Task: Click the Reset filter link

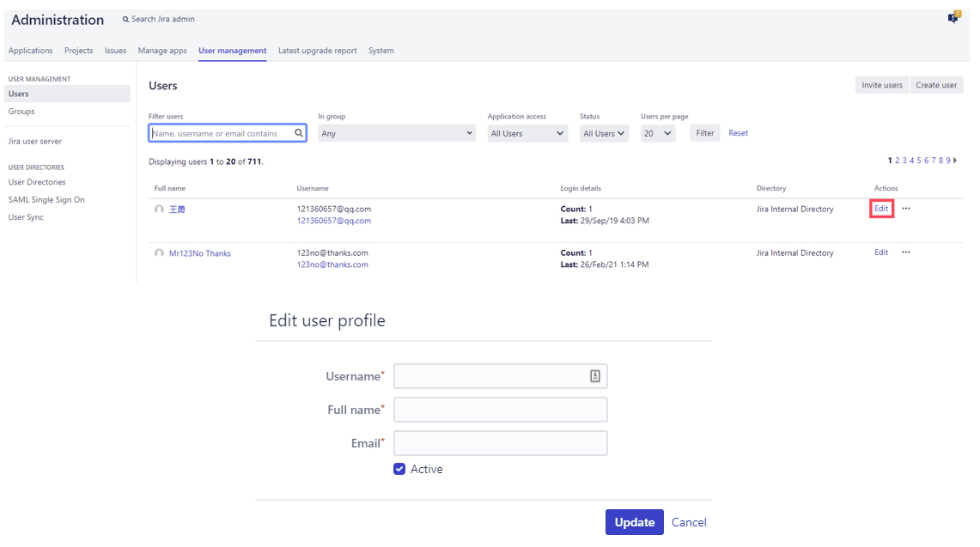Action: 738,133
